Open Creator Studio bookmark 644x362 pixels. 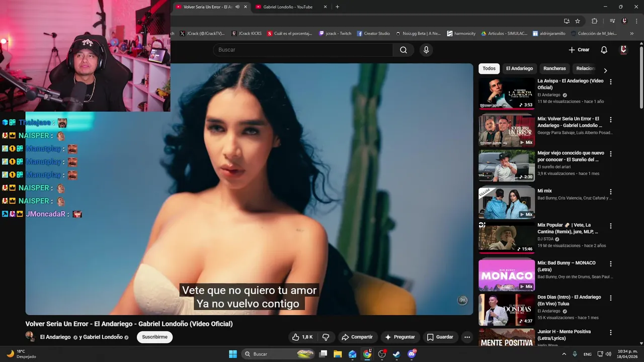(373, 34)
